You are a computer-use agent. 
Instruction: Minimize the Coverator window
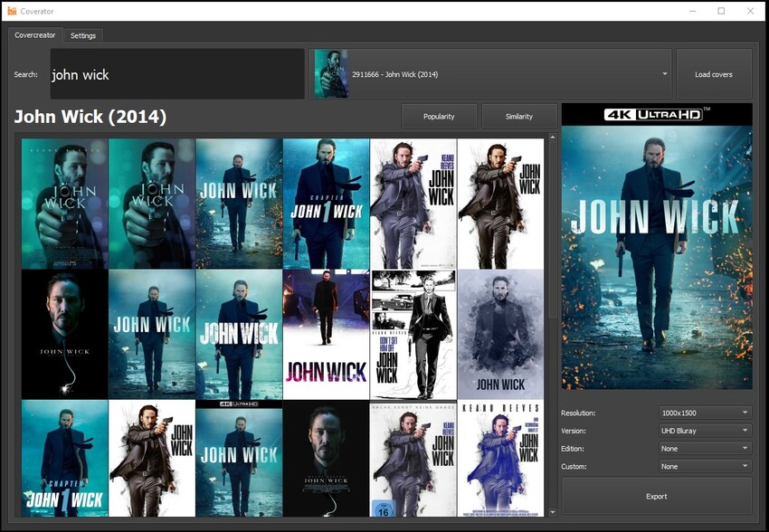(692, 11)
